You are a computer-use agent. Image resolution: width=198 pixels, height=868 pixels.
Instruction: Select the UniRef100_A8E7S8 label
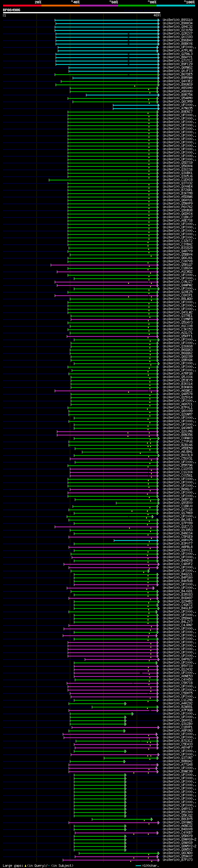click(x=177, y=221)
